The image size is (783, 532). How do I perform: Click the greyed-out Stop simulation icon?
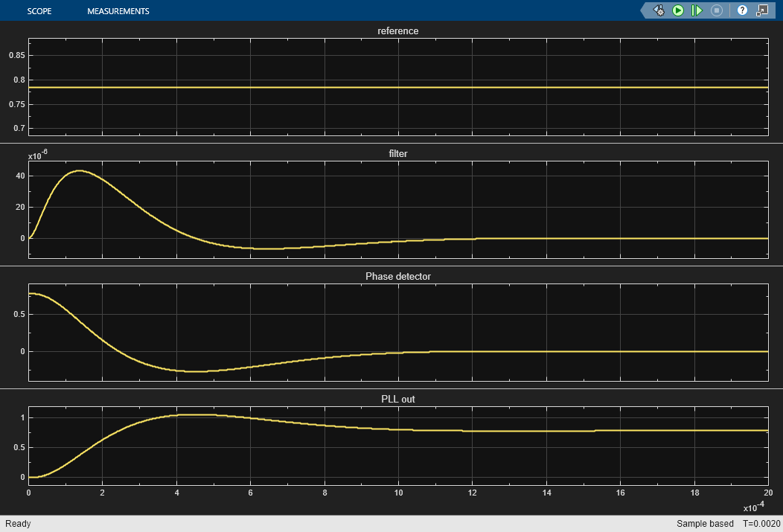coord(717,10)
